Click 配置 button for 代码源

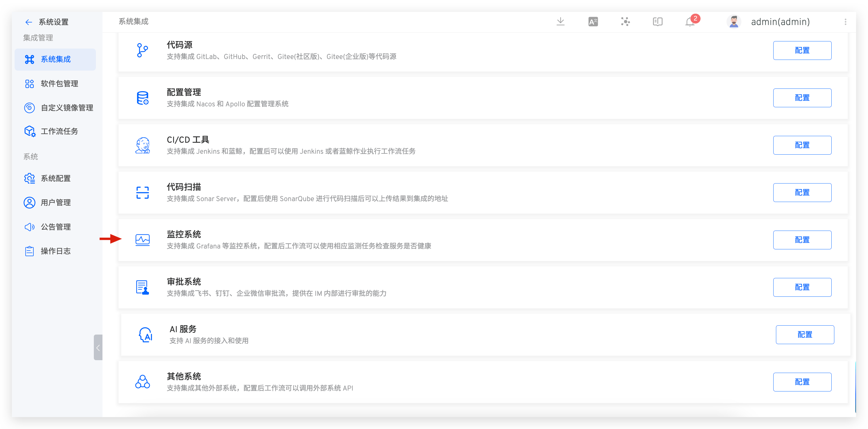(x=802, y=51)
